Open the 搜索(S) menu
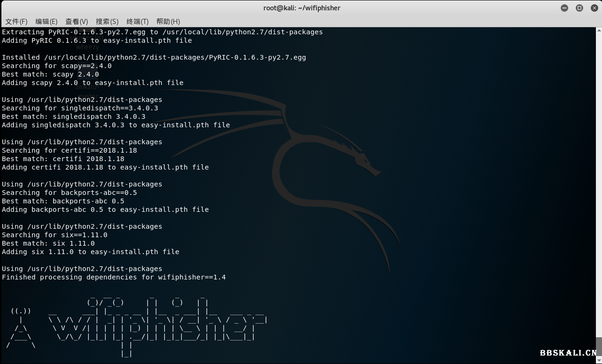 click(107, 21)
